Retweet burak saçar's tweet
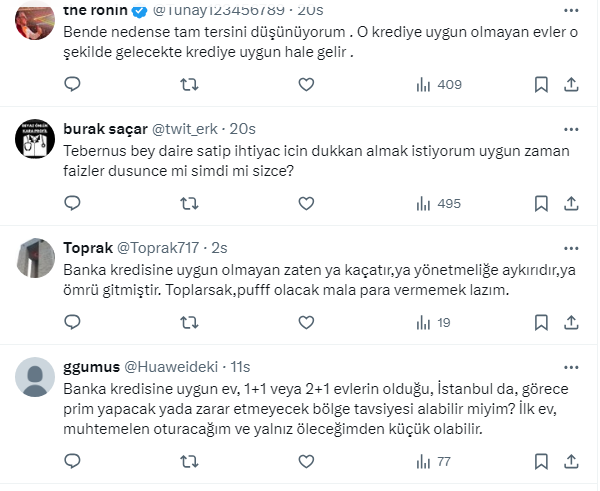Viewport: 600px width, 491px height. point(188,203)
